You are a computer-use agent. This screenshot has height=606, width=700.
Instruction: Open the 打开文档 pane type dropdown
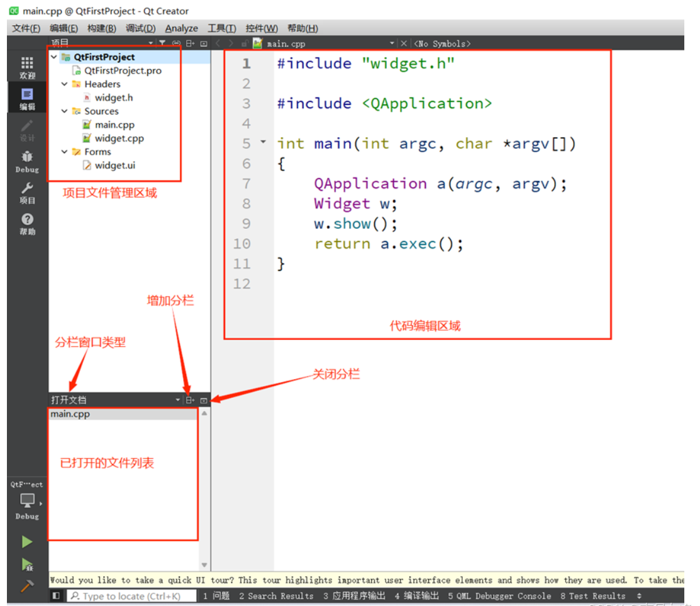[x=178, y=400]
